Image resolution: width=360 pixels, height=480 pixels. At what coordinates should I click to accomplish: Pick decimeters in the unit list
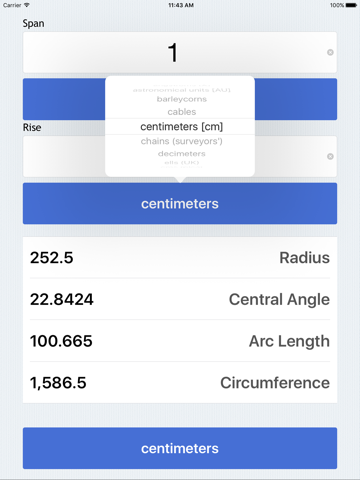182,154
